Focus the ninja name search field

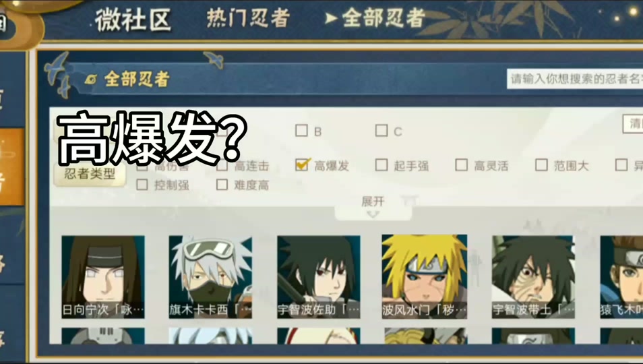click(575, 79)
